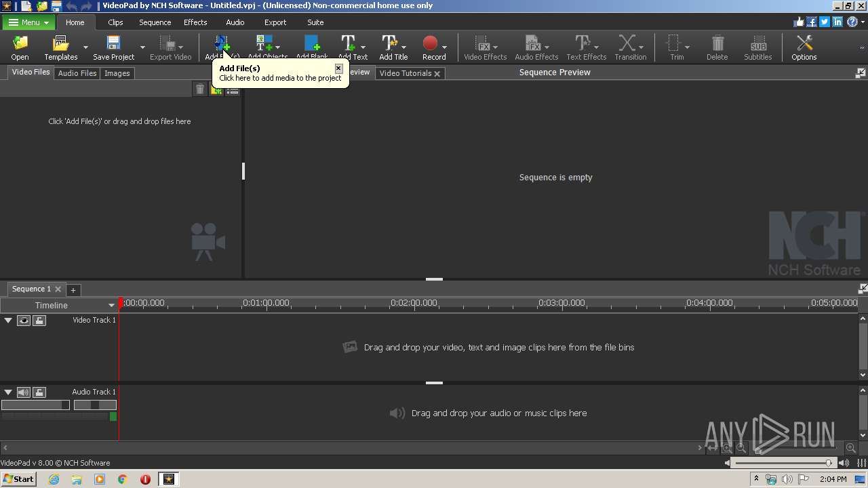Mute Audio Track 1 speaker toggle
Screen dimensions: 868x488
pyautogui.click(x=24, y=392)
